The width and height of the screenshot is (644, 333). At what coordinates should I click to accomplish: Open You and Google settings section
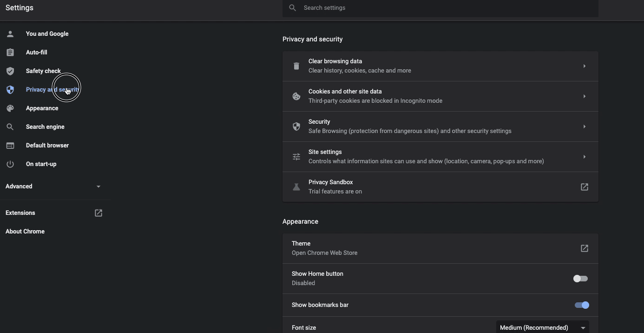[47, 34]
